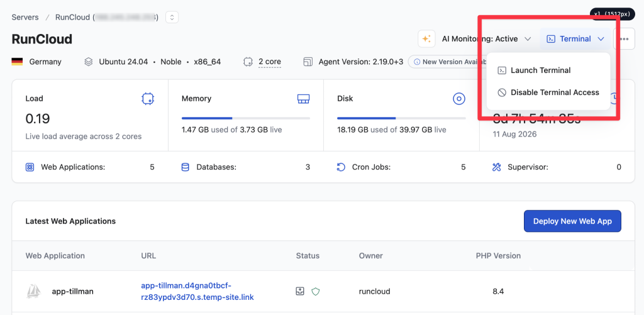Click the app-tillman ship logo icon

point(33,291)
